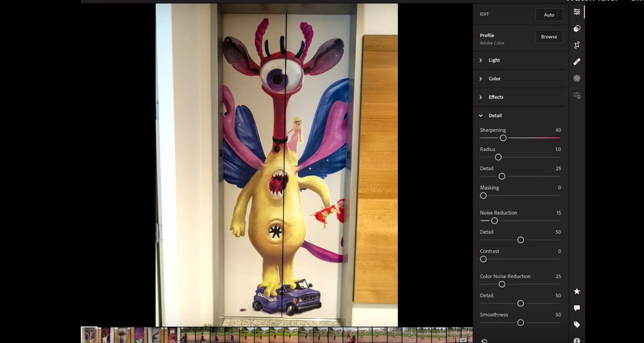Click Browse to choose a profile
This screenshot has width=644, height=343.
click(549, 37)
